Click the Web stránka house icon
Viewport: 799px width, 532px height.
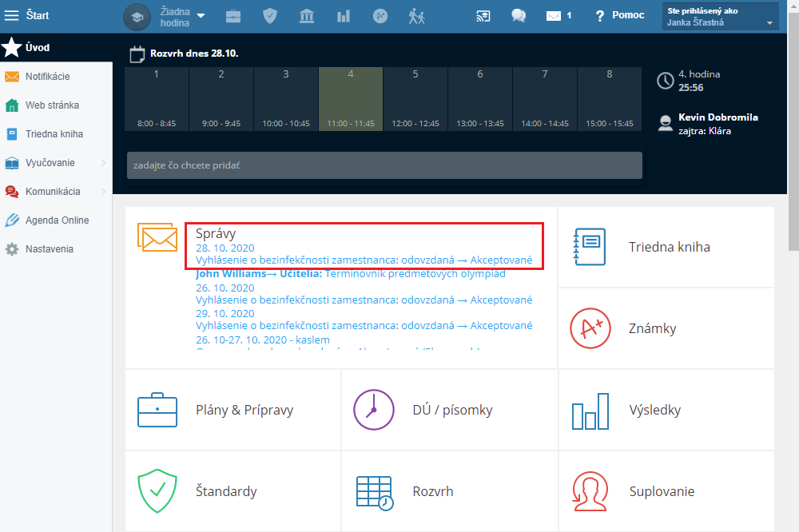(12, 105)
